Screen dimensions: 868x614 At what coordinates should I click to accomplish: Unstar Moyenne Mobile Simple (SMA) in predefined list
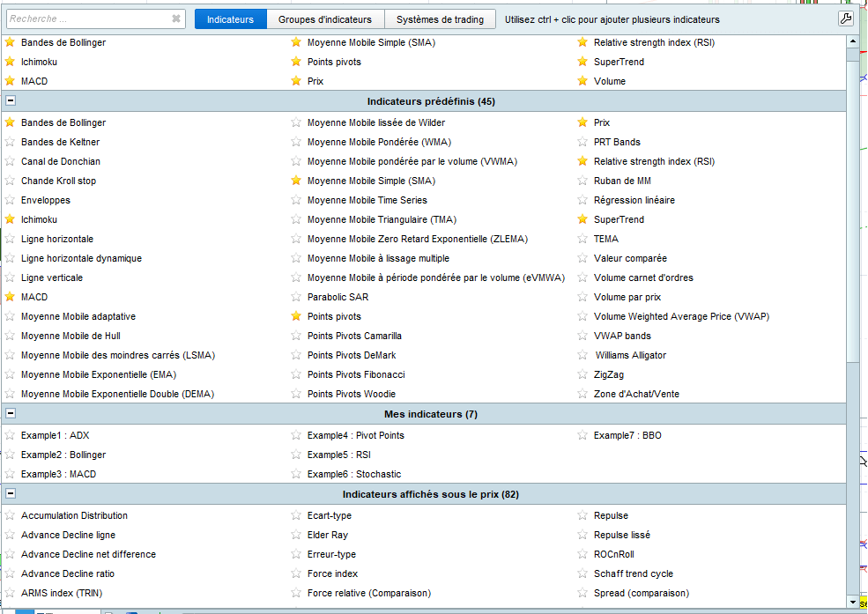296,181
